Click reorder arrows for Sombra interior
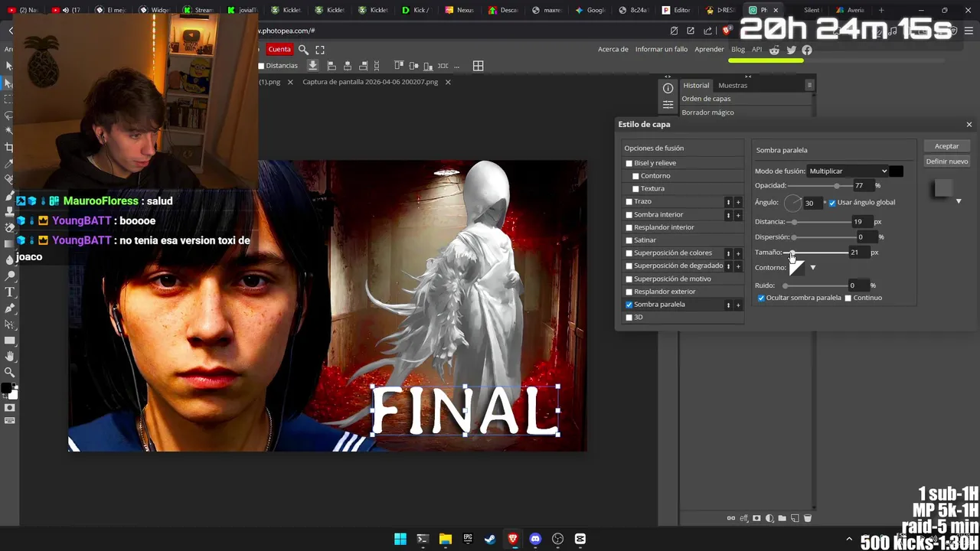This screenshot has height=551, width=980. click(x=728, y=215)
